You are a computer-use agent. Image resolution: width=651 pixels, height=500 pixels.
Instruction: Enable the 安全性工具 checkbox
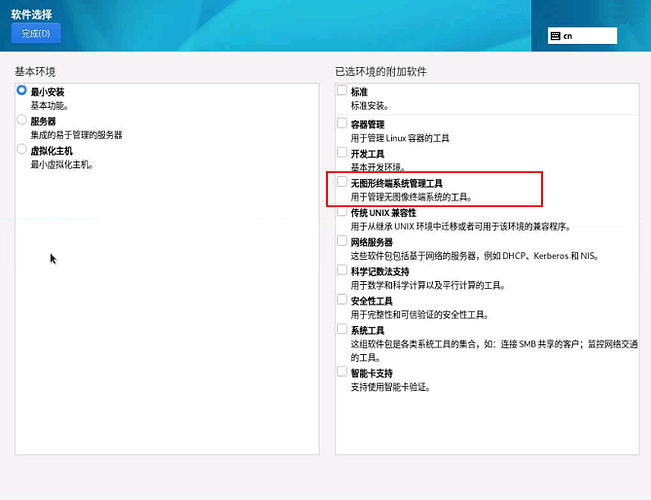click(x=343, y=299)
